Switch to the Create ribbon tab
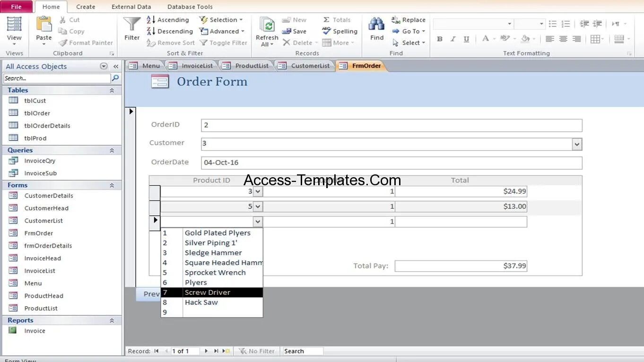644x362 pixels. point(86,7)
